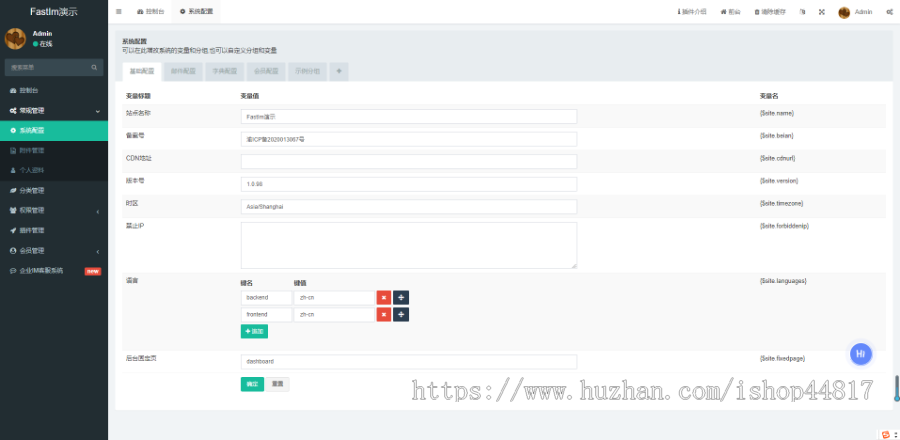Viewport: 900px width, 440px height.
Task: Open 插件管理 in the sidebar
Action: tap(54, 231)
